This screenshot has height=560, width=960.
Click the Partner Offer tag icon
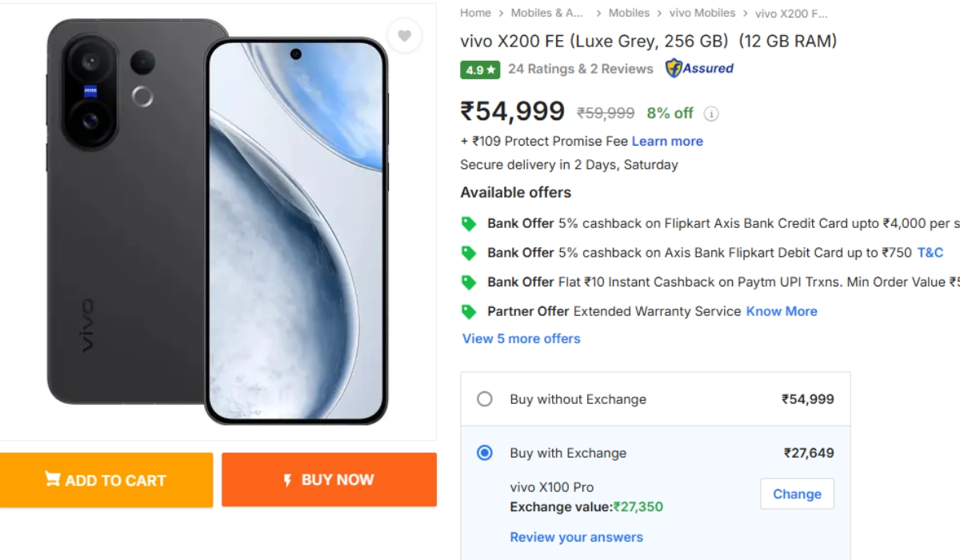pos(469,311)
